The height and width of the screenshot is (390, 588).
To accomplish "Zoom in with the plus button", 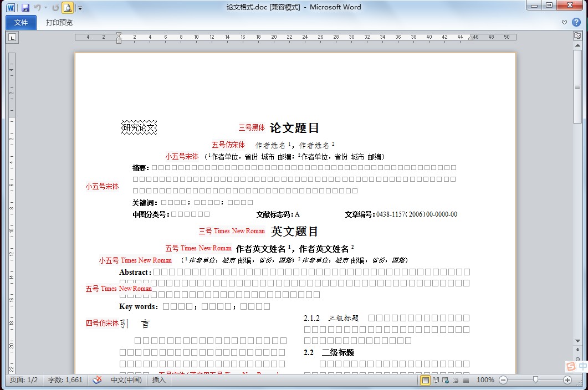I will 567,380.
